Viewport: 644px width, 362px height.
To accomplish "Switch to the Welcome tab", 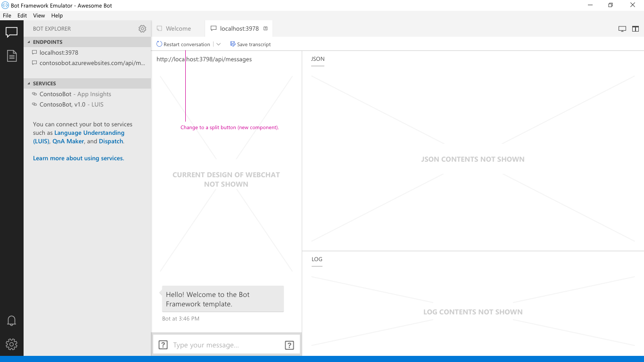I will pos(178,29).
